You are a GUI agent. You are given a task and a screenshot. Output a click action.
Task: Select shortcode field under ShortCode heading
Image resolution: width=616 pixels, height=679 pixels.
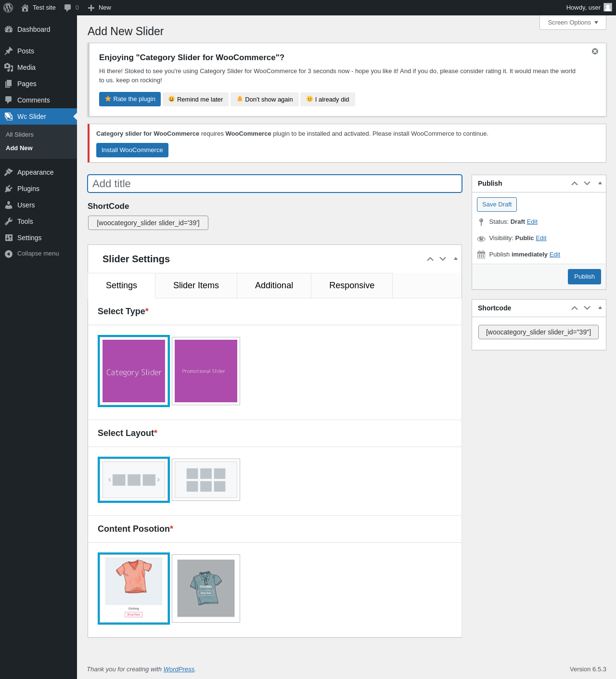pos(148,223)
